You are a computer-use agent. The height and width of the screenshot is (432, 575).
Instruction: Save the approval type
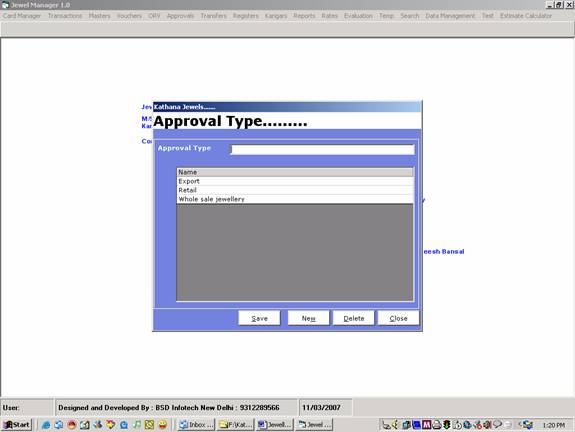tap(259, 318)
